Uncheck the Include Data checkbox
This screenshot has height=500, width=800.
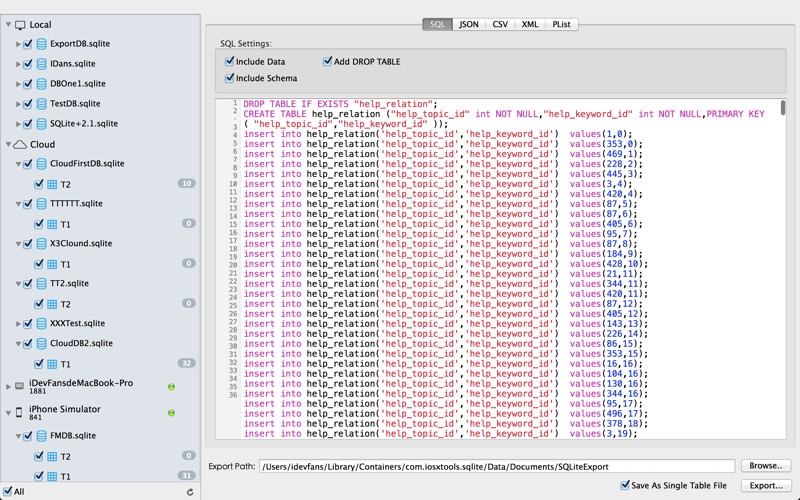click(230, 61)
